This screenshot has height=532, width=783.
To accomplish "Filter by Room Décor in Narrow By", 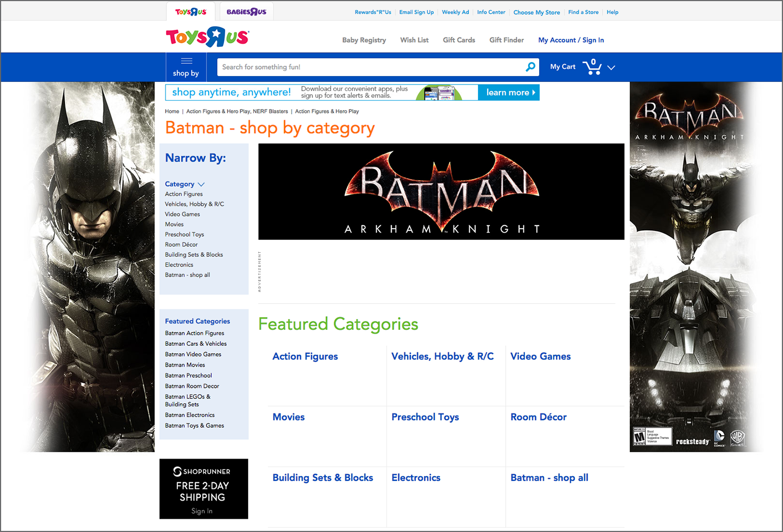I will pos(181,245).
